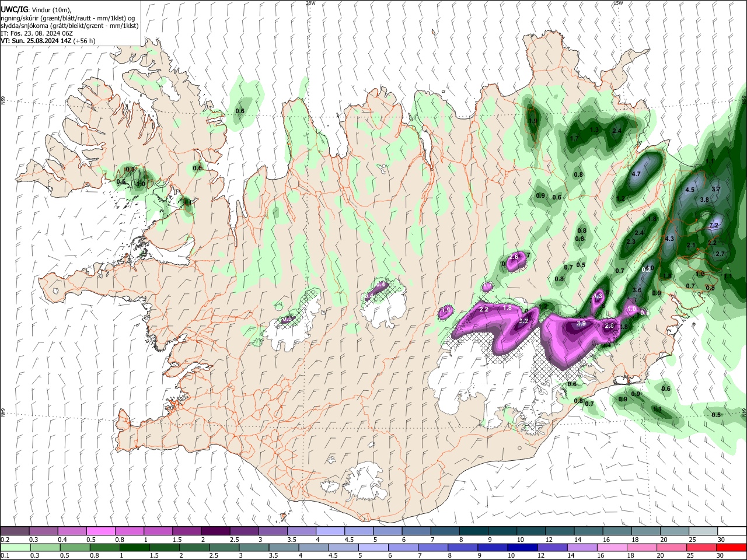Click the '0.2' label on the upper legend scale
Viewport: 747px width, 560px height.
5,540
